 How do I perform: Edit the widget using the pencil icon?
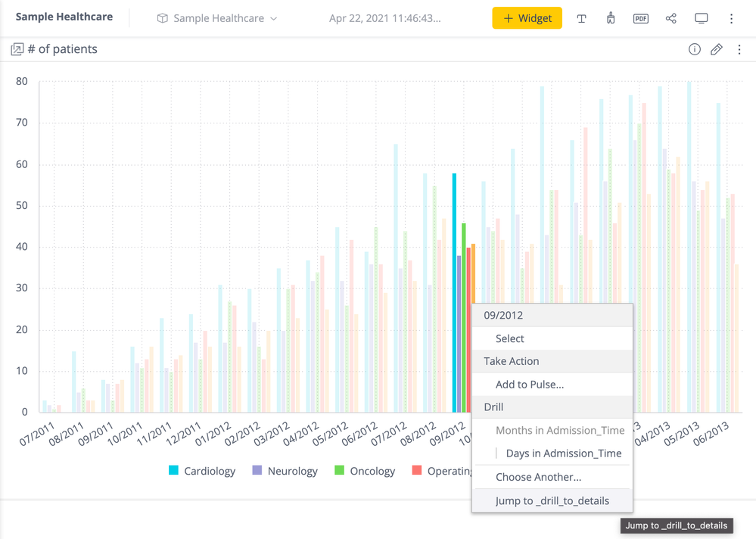(716, 49)
